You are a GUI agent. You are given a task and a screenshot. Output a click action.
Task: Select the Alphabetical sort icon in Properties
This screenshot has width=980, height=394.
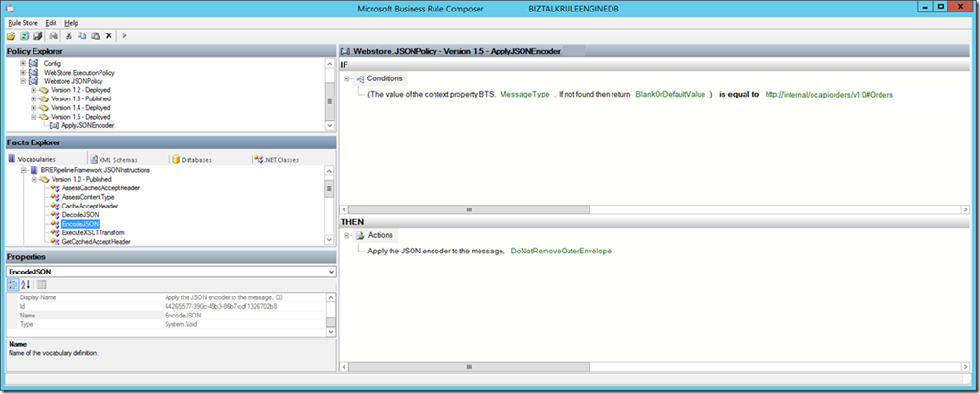[26, 285]
